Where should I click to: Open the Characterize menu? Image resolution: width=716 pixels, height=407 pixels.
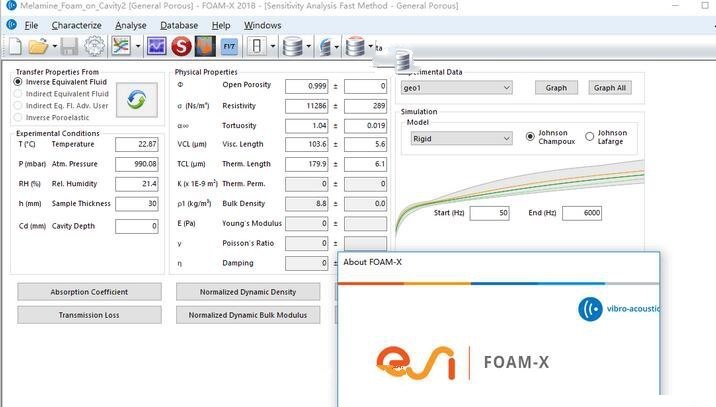click(x=76, y=25)
